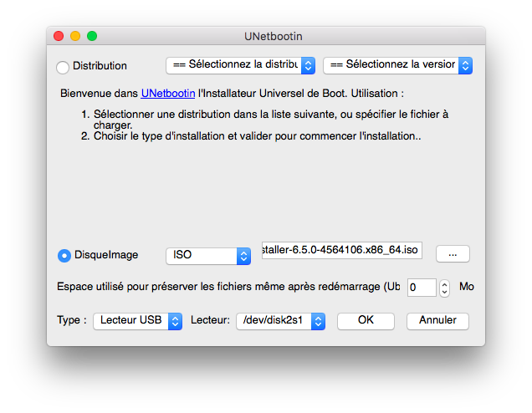Select the Distribution radio button

[63, 67]
